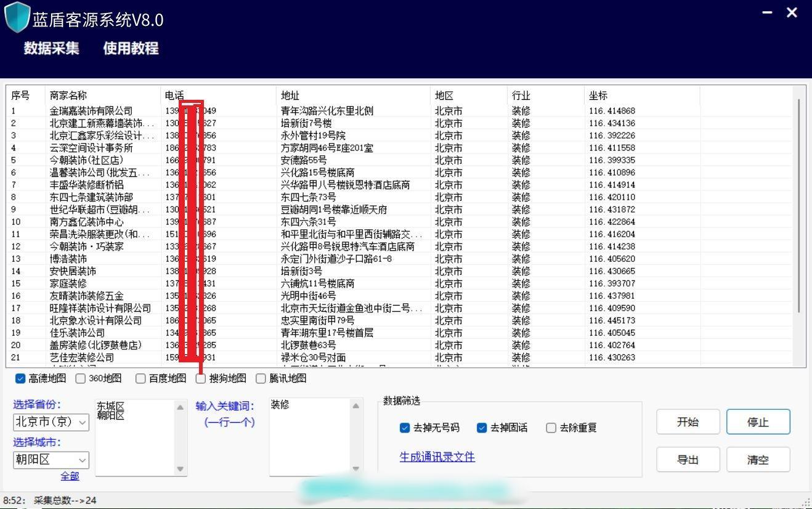Close the app with the X icon
The width and height of the screenshot is (812, 509).
(x=792, y=12)
